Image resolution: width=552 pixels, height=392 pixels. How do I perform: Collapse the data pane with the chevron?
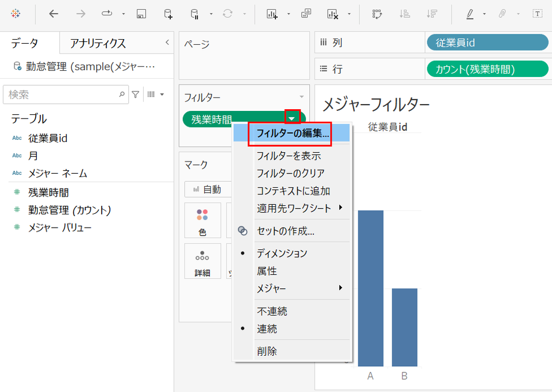pyautogui.click(x=167, y=43)
